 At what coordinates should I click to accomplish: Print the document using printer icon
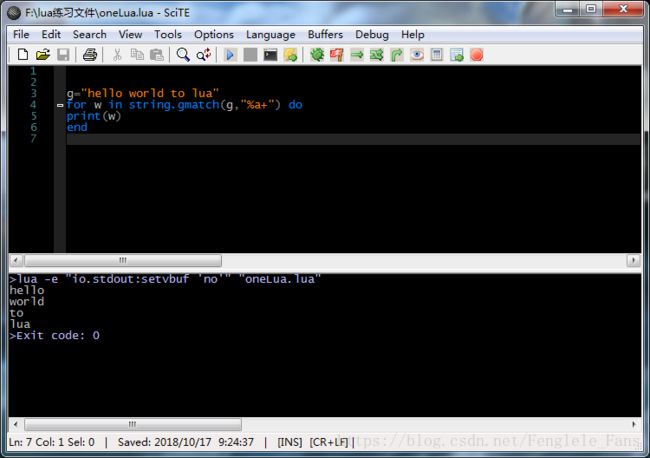click(x=90, y=55)
